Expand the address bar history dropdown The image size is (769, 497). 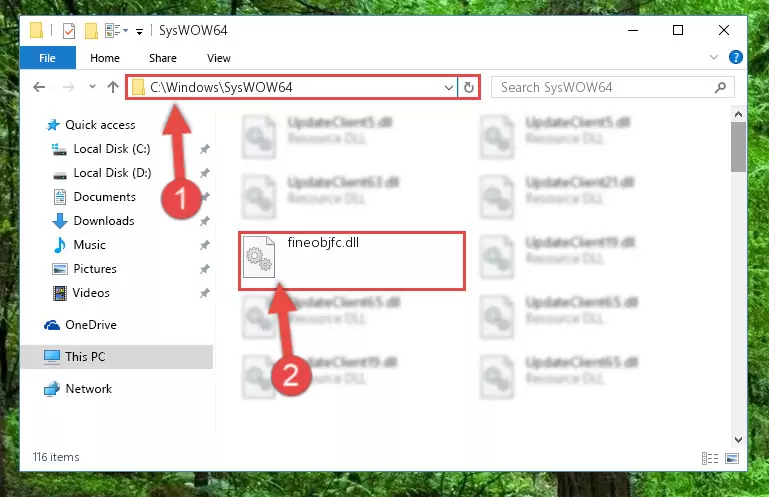(x=448, y=87)
